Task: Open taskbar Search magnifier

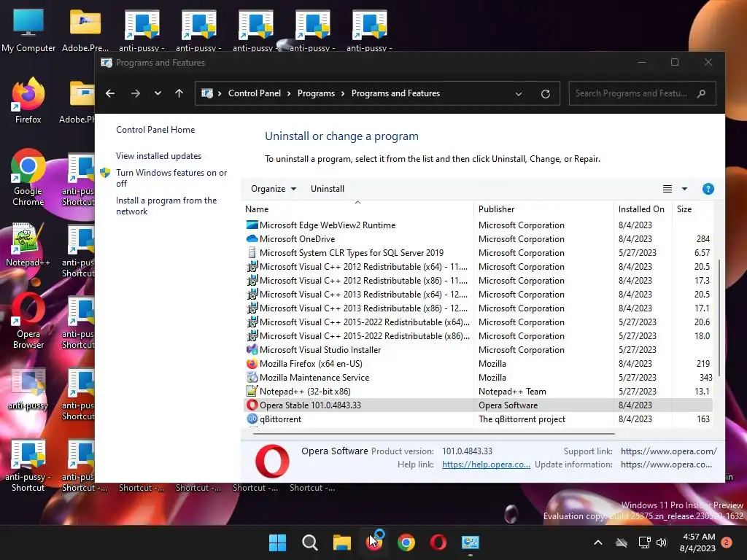Action: (309, 542)
